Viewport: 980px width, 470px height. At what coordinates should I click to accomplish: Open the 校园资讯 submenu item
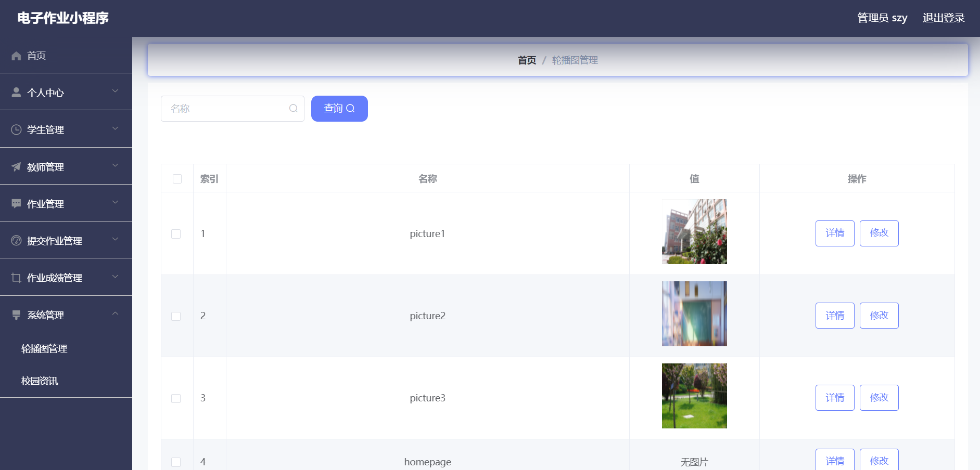66,381
